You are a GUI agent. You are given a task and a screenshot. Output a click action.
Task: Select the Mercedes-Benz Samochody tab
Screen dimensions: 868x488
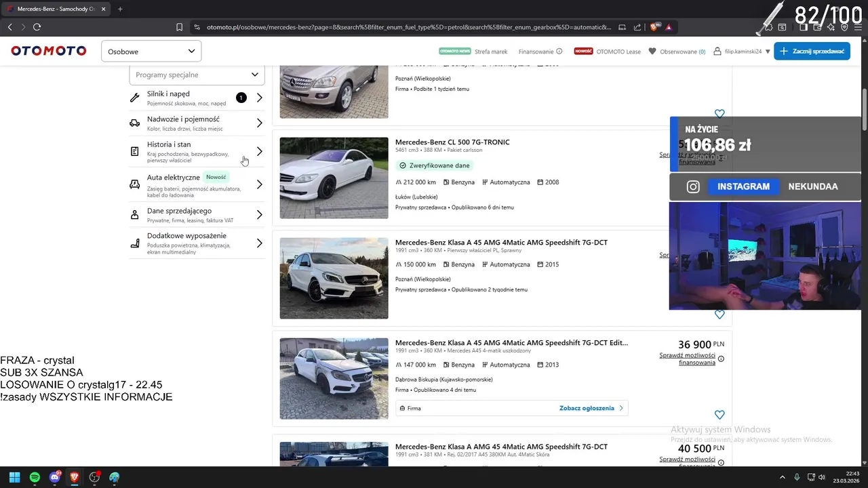(56, 9)
